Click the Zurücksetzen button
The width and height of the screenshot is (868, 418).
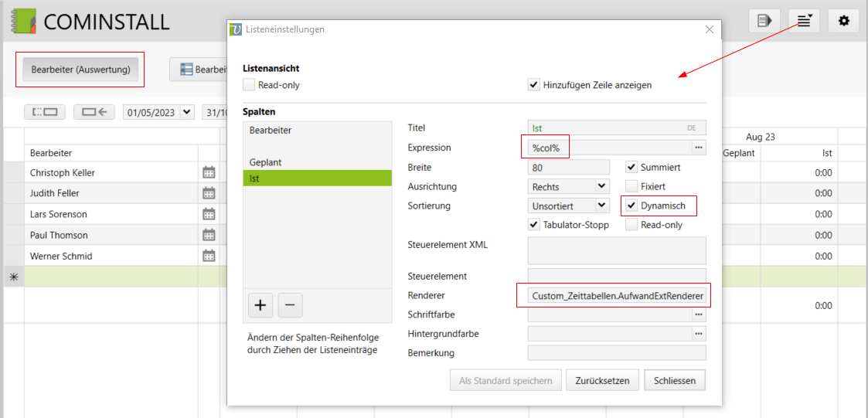603,380
